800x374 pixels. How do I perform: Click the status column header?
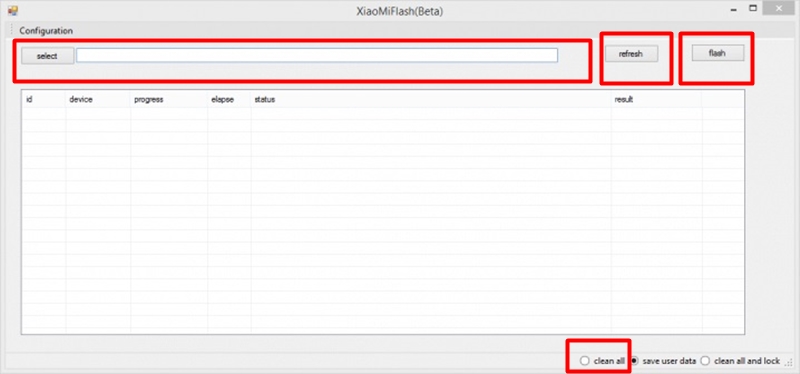pos(431,99)
